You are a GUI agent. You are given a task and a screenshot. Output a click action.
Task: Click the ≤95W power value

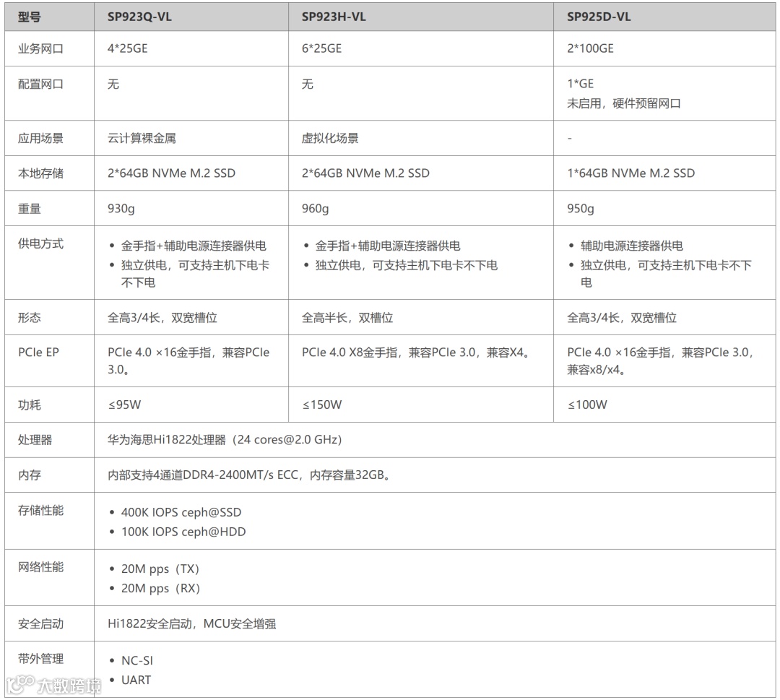tap(125, 405)
